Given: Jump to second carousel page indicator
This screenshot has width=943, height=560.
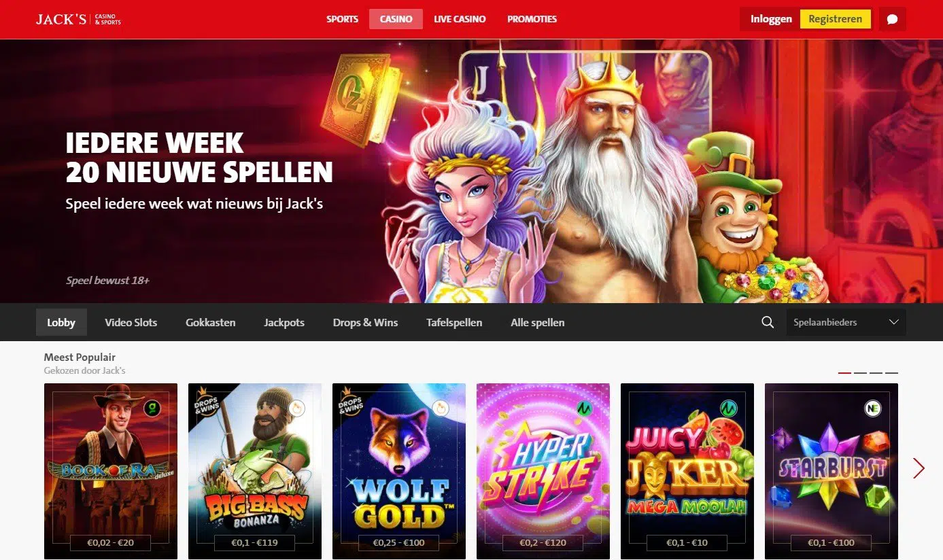Looking at the screenshot, I should (x=861, y=372).
